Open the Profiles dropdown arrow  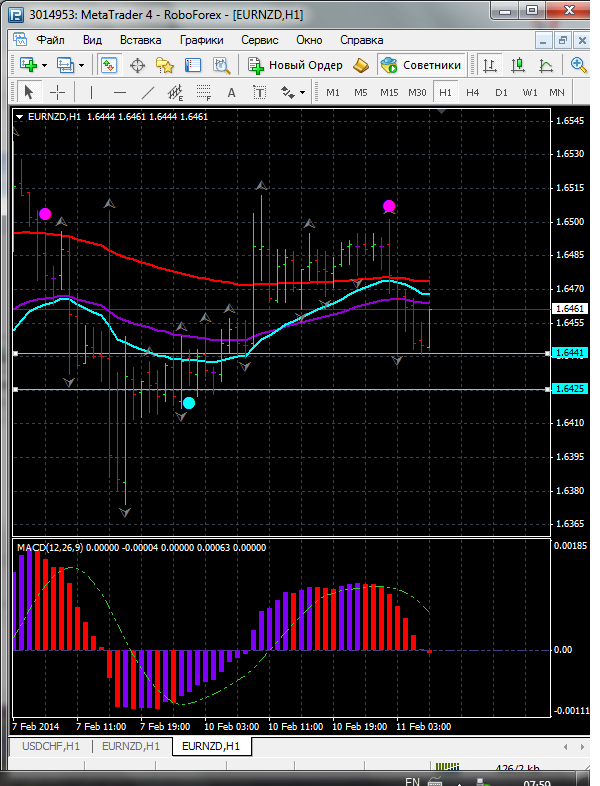[x=82, y=65]
